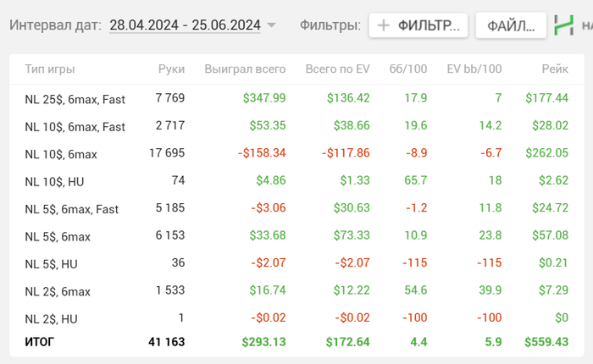Click the plus icon in filter button
The image size is (593, 364).
coord(384,25)
